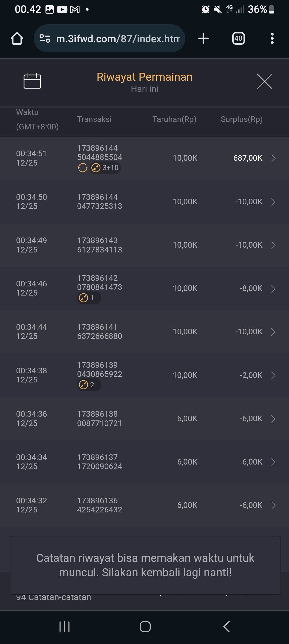Expand the 00:34:32 transaction row
The width and height of the screenshot is (289, 644).
273,505
